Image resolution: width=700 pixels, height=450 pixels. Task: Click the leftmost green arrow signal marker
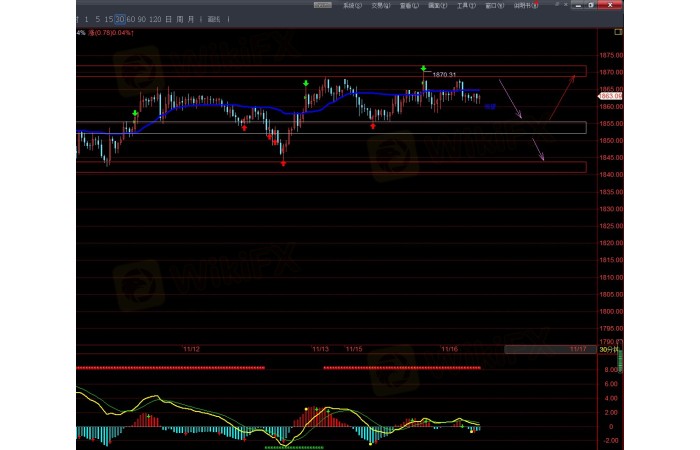pyautogui.click(x=135, y=114)
